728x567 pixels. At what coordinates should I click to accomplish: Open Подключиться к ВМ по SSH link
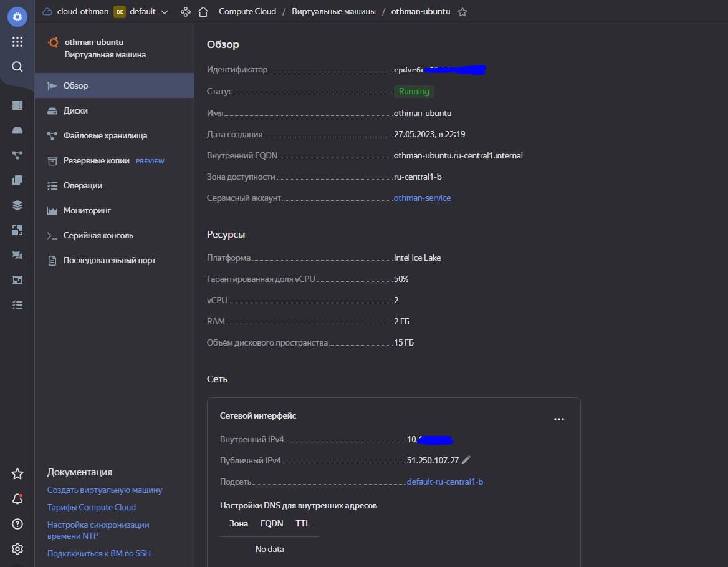pos(99,553)
